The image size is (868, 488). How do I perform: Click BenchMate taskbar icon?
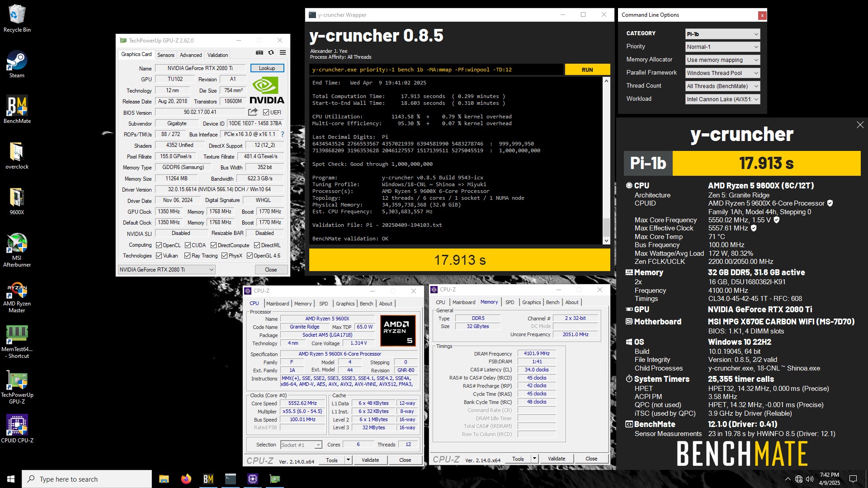coord(208,479)
